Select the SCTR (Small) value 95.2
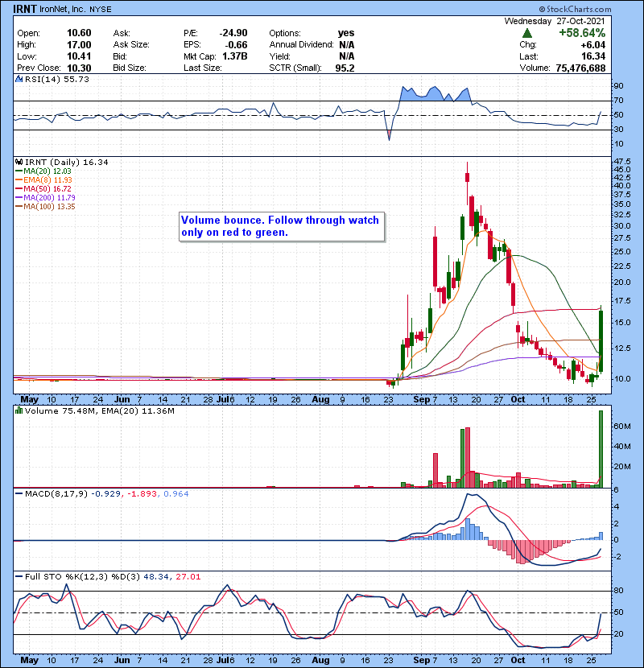The image size is (644, 668). point(345,68)
